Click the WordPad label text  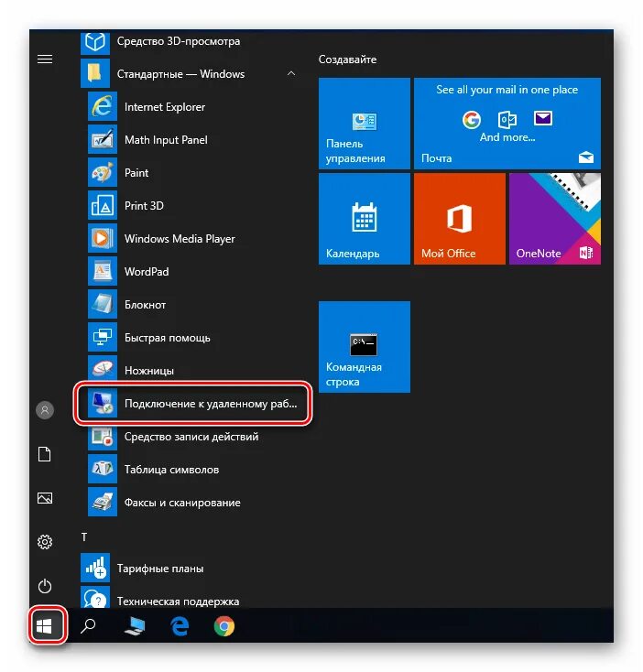click(x=147, y=272)
